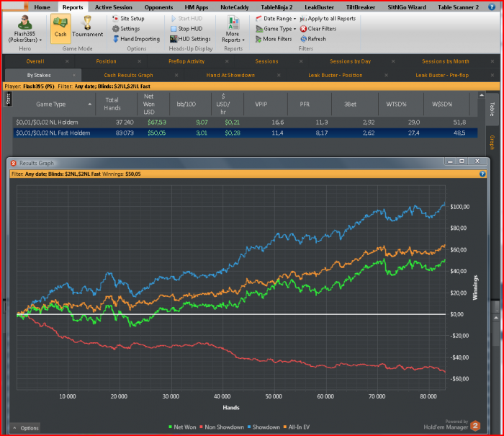Sort by bb/100 column header
Screen dimensions: 504x436
tap(186, 104)
